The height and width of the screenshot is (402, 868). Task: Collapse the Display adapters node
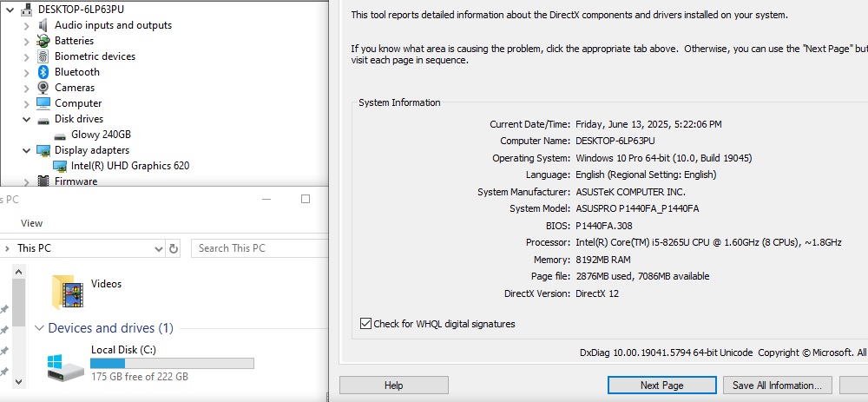pyautogui.click(x=27, y=150)
